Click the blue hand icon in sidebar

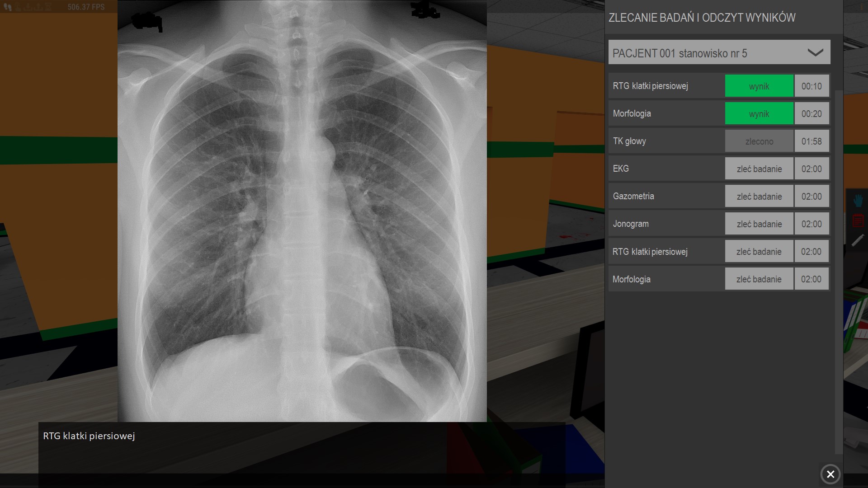858,200
